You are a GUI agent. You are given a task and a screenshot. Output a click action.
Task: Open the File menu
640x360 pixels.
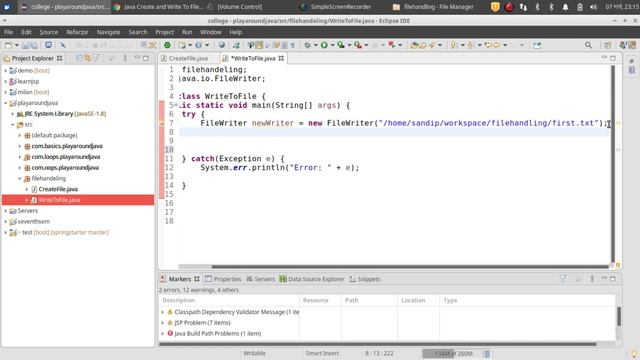click(x=9, y=32)
